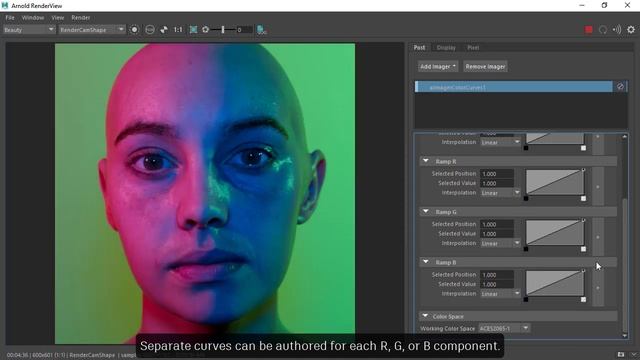The width and height of the screenshot is (640, 360).
Task: Click the attribute panel scroll down arrow
Action: pos(624,336)
